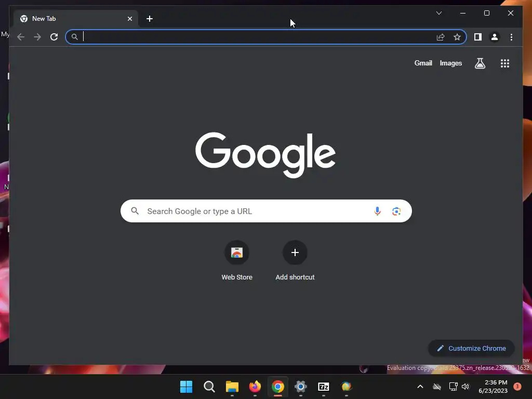Image resolution: width=532 pixels, height=399 pixels.
Task: Open network settings tray icon
Action: (x=453, y=387)
